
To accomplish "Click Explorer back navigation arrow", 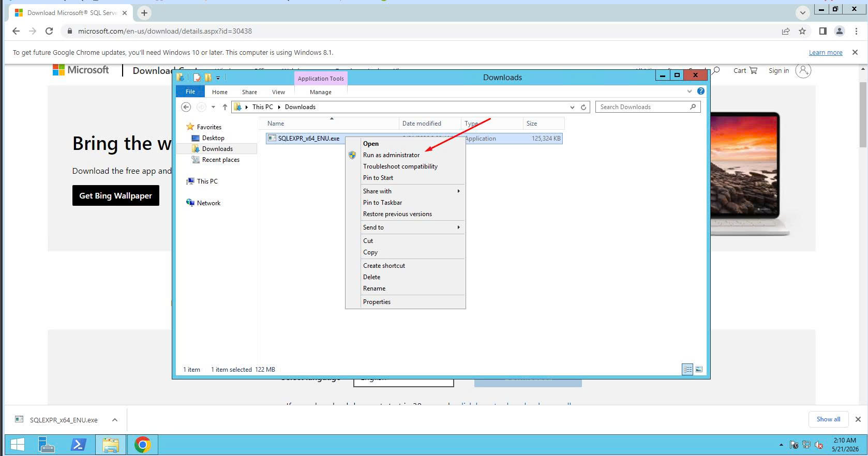I will [186, 107].
